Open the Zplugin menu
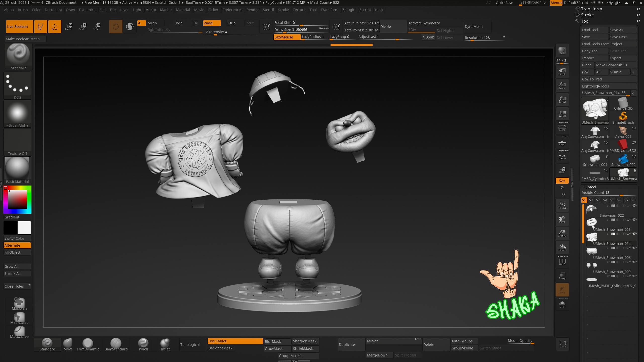This screenshot has height=362, width=644. [349, 10]
